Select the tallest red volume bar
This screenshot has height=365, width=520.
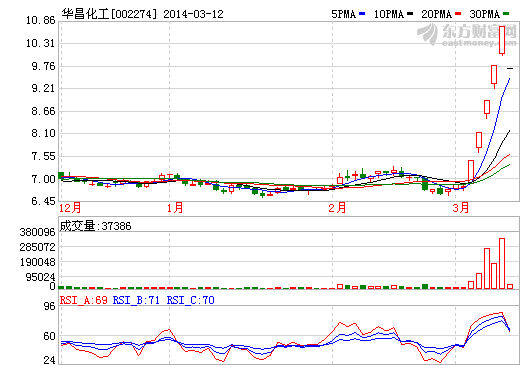tap(502, 263)
